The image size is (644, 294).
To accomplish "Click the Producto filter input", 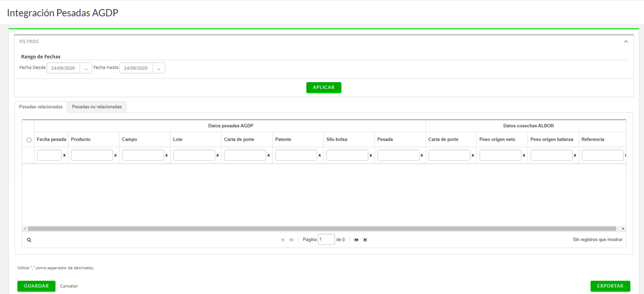I will [92, 156].
